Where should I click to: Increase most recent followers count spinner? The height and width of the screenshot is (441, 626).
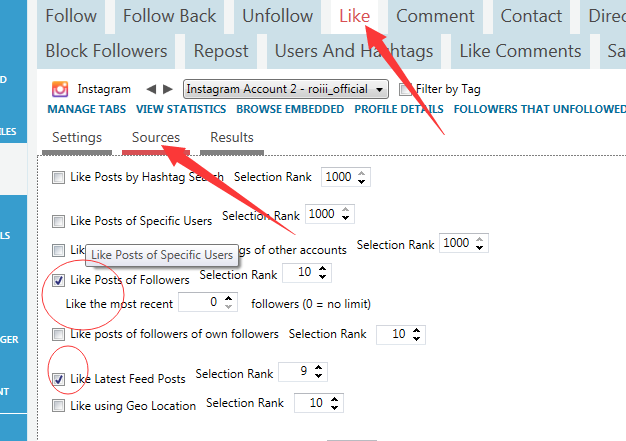228,298
